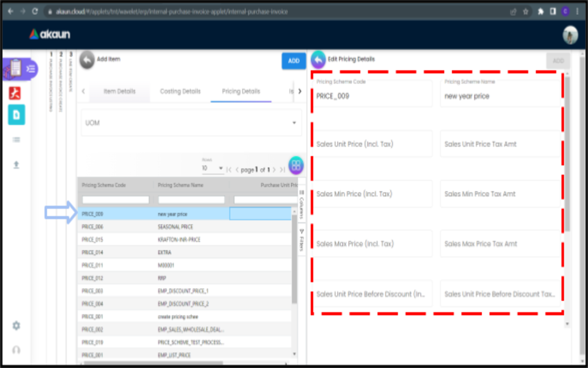This screenshot has height=368, width=588.
Task: Select the Pricing Details tab
Action: pyautogui.click(x=241, y=91)
